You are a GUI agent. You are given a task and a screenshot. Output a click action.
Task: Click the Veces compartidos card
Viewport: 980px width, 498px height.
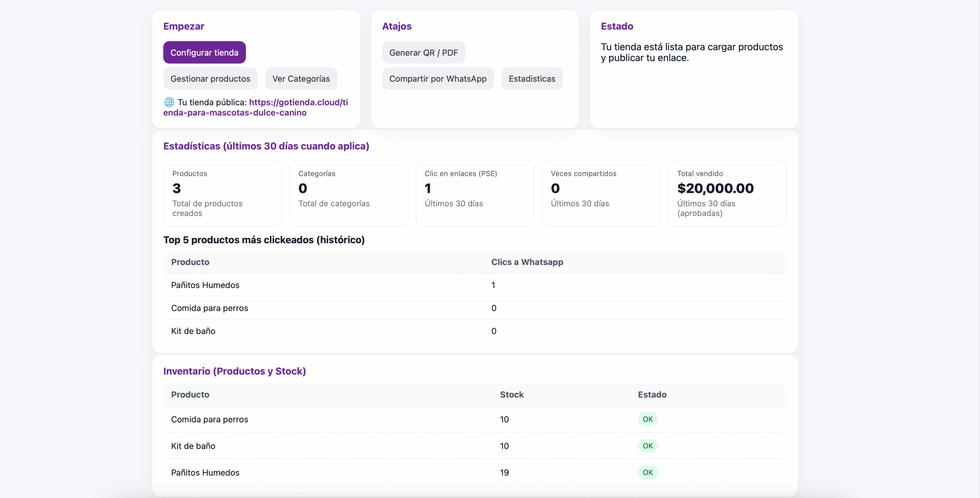(x=601, y=193)
